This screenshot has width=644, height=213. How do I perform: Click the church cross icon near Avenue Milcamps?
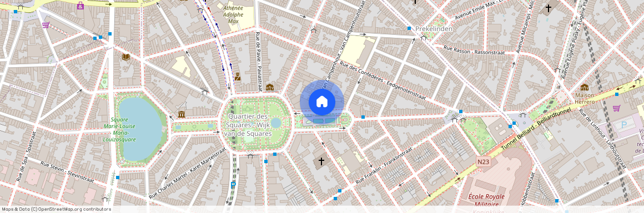tap(549, 8)
